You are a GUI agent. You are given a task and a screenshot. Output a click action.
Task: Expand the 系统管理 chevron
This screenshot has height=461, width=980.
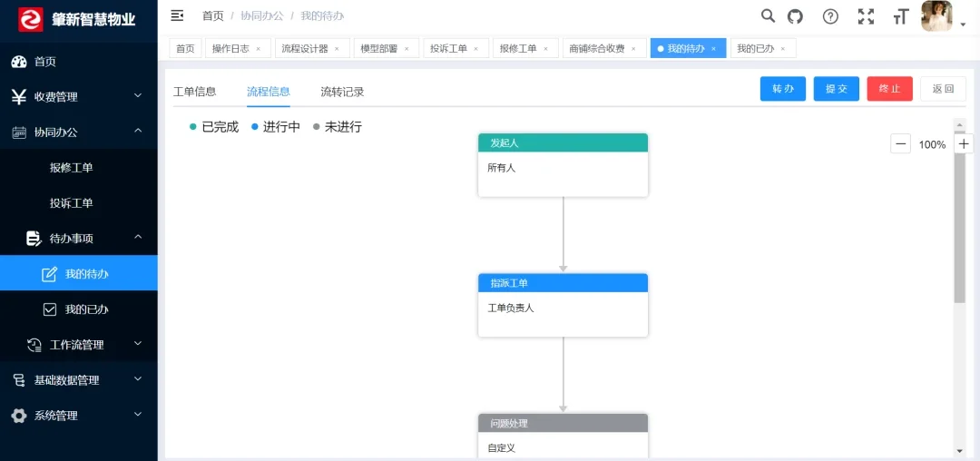[138, 414]
